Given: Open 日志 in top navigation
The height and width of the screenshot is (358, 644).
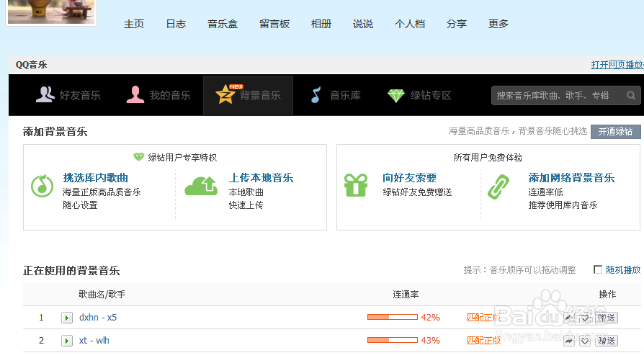Looking at the screenshot, I should (176, 24).
